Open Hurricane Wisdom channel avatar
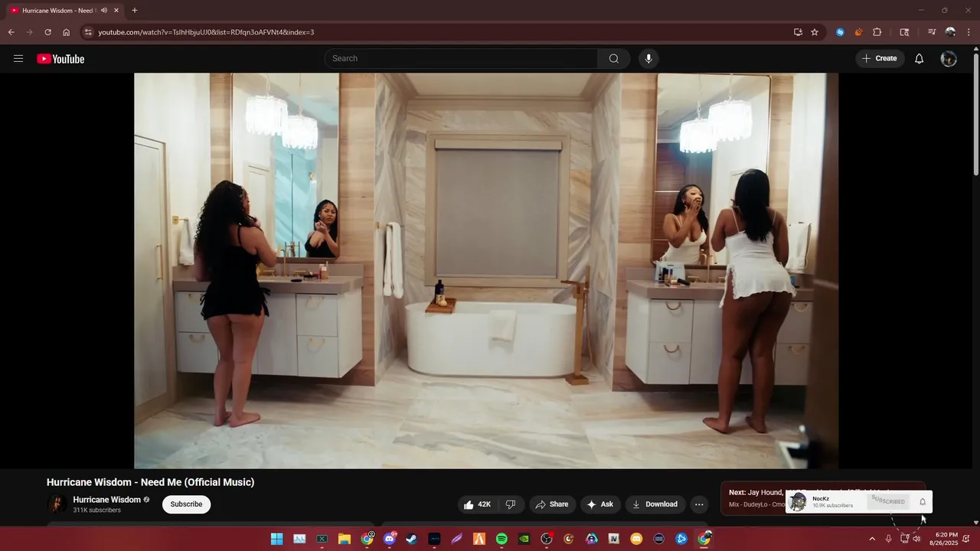 [57, 504]
